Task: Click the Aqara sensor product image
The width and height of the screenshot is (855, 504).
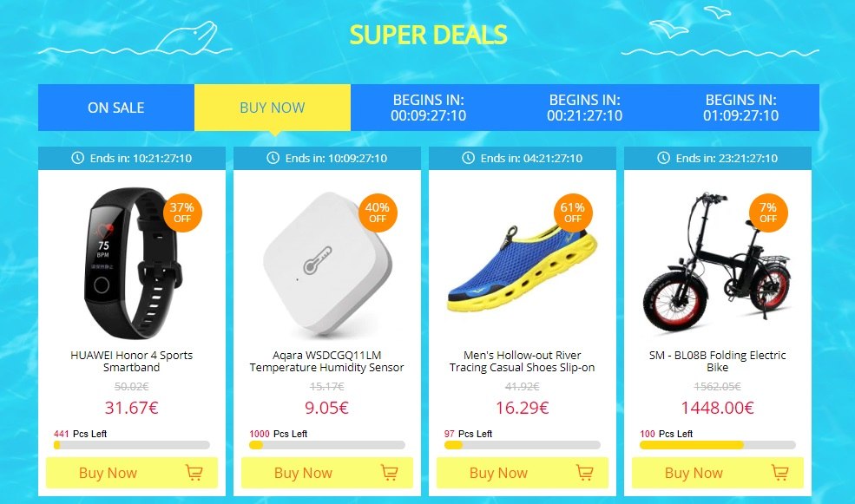Action: (327, 263)
